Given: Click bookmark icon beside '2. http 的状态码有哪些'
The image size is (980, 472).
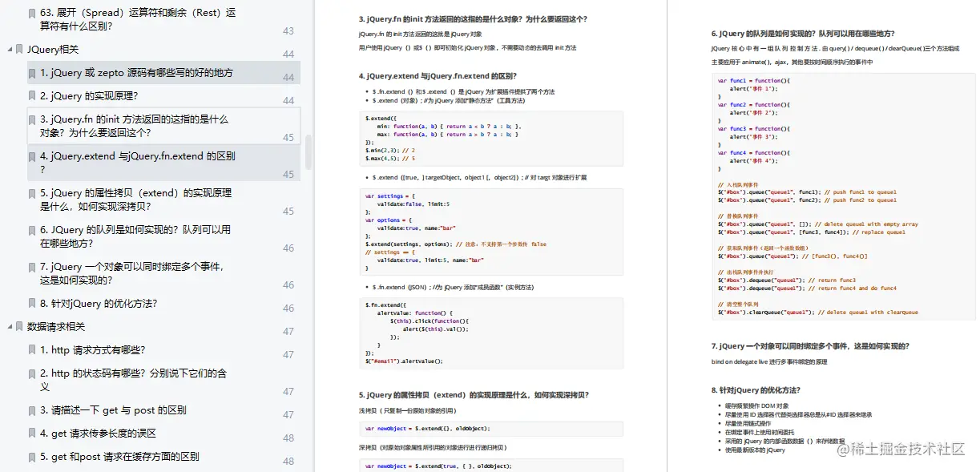Looking at the screenshot, I should 31,373.
